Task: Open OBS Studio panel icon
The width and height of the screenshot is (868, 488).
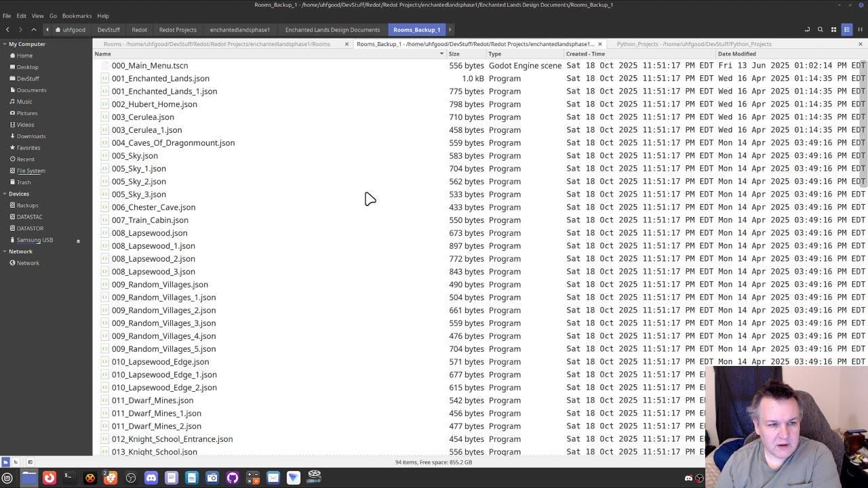Action: point(130,478)
